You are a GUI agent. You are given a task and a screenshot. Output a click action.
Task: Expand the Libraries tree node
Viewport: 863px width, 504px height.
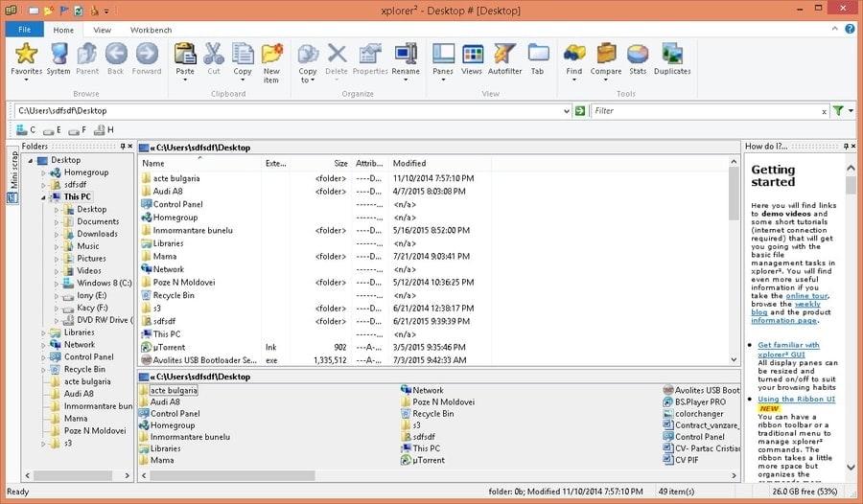[x=43, y=332]
